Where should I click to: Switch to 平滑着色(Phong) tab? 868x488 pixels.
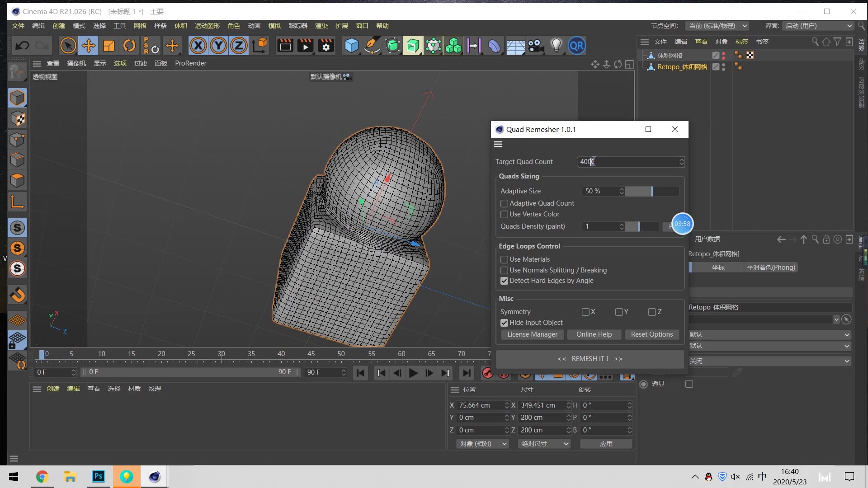770,267
